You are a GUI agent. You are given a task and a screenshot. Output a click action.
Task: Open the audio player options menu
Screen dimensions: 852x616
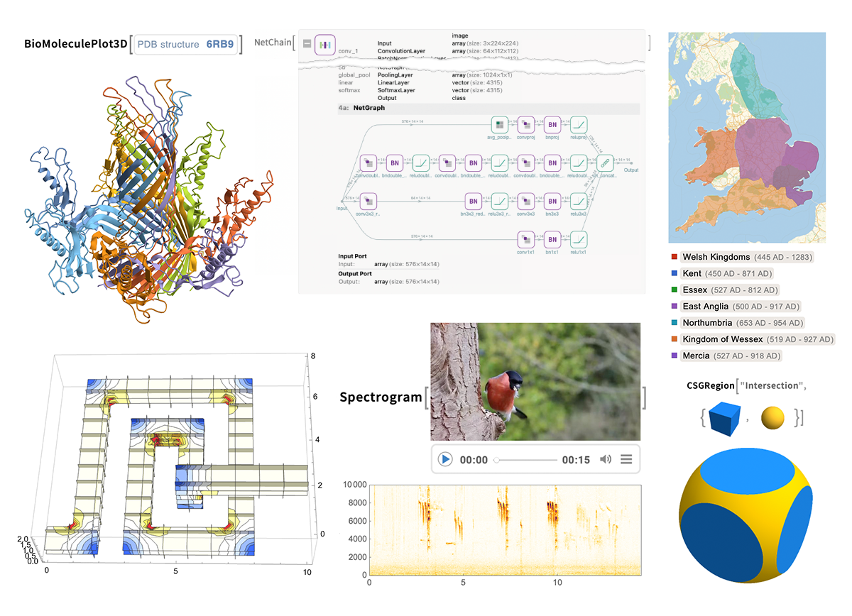tap(626, 459)
